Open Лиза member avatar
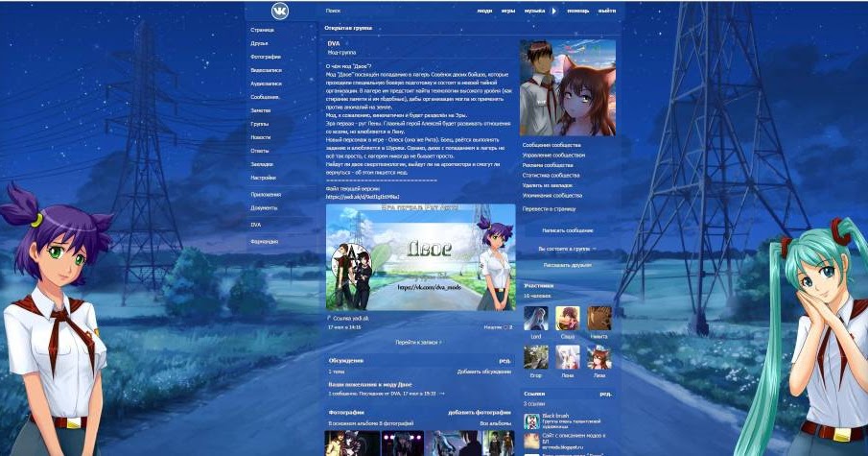This screenshot has width=868, height=456. pyautogui.click(x=599, y=357)
